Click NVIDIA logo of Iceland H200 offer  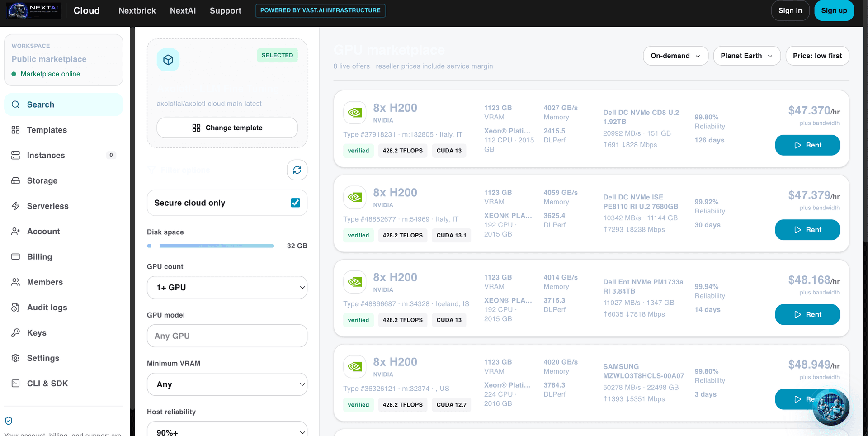pyautogui.click(x=355, y=282)
